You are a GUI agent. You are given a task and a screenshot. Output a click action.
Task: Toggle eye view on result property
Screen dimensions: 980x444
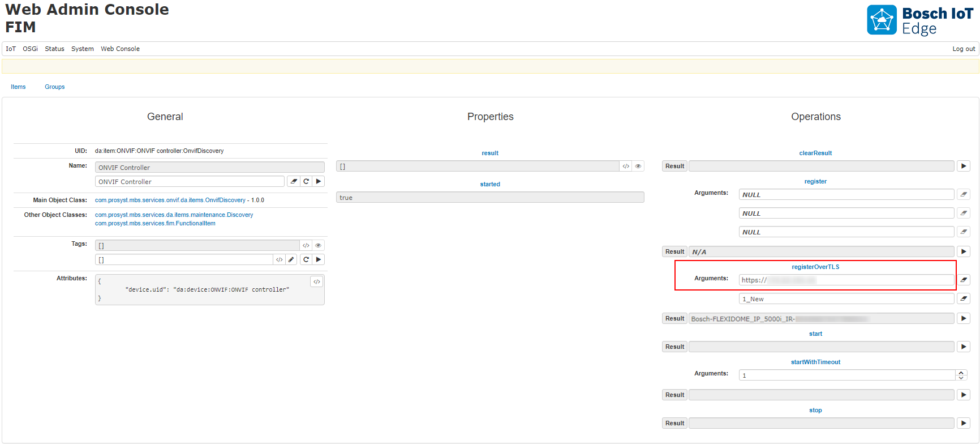[638, 166]
